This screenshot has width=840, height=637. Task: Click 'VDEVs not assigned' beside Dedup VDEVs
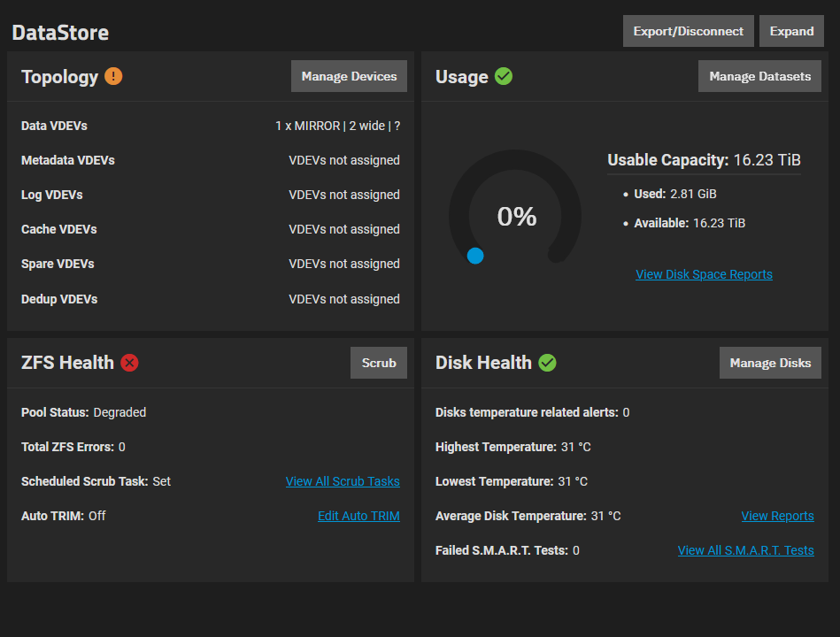click(344, 299)
